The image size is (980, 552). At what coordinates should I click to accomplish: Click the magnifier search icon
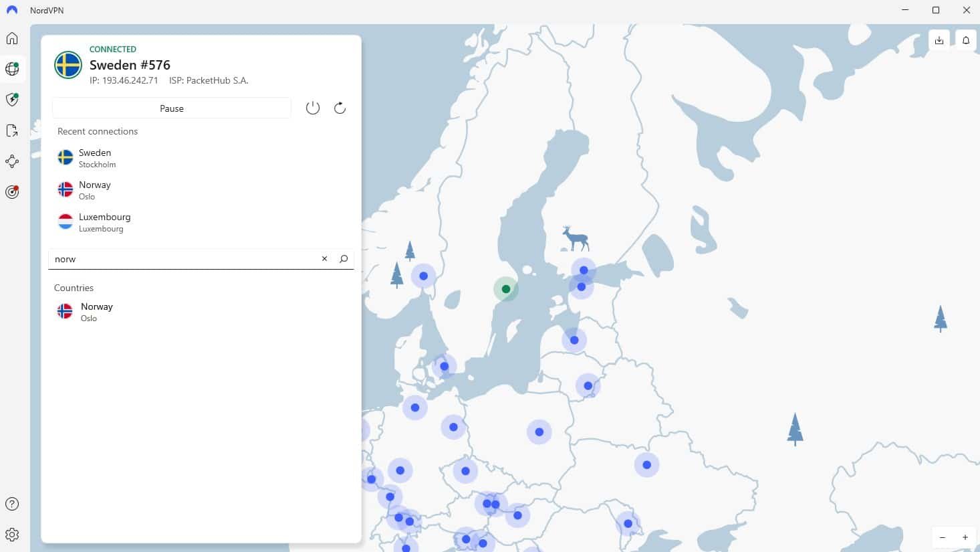[x=344, y=259]
